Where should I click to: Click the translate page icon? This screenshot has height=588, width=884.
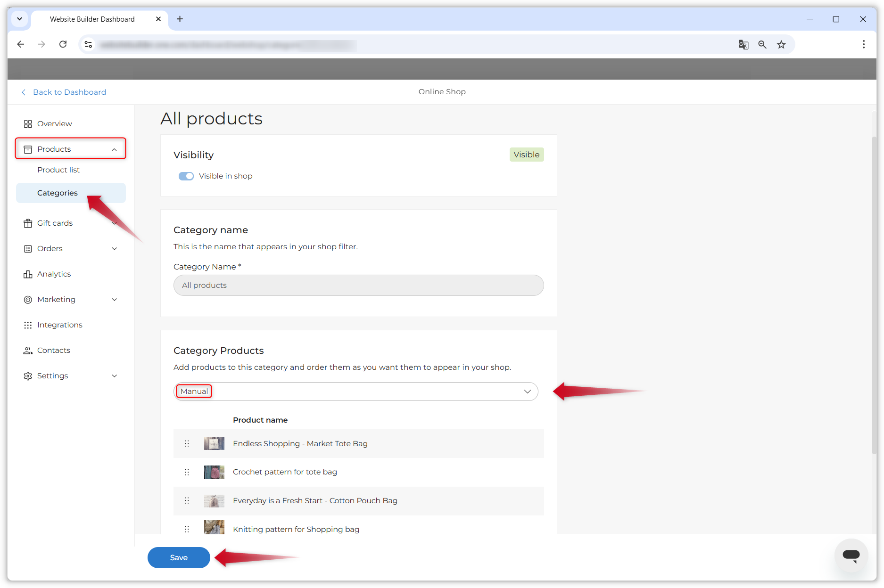(x=743, y=44)
